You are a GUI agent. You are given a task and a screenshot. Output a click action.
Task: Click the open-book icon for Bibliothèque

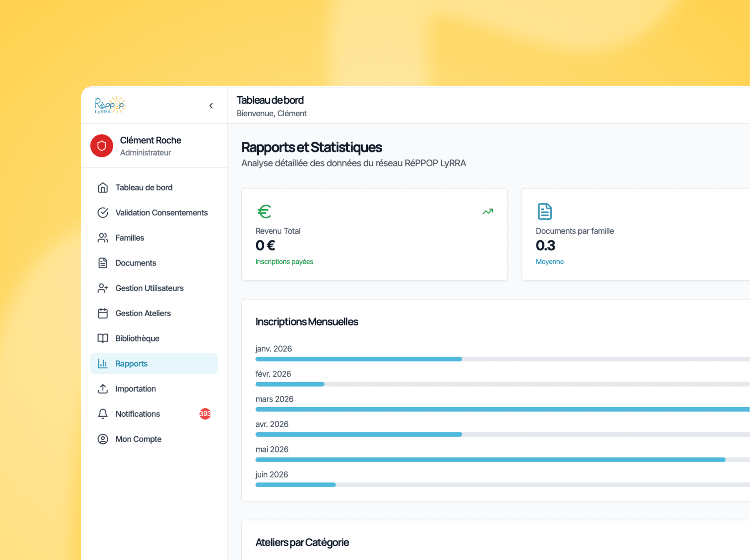pyautogui.click(x=103, y=338)
